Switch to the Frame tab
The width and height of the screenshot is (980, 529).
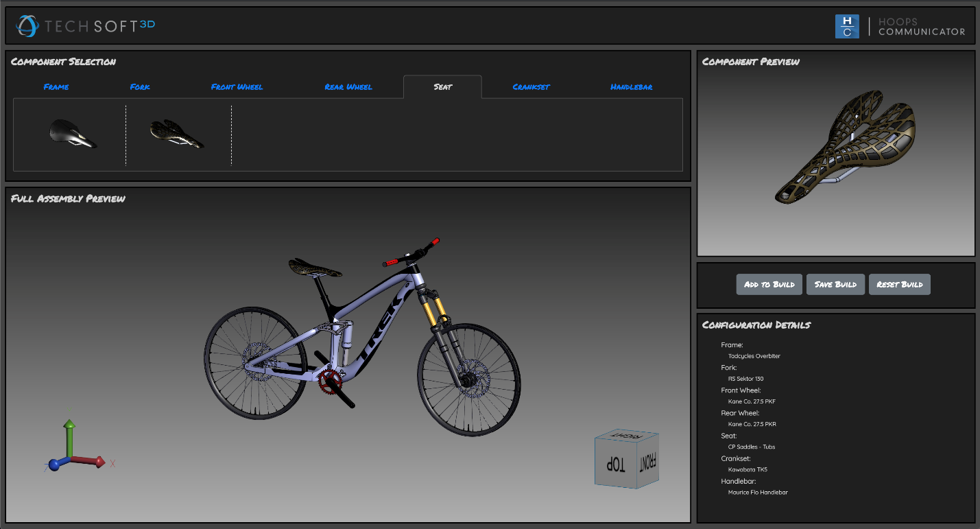point(56,87)
